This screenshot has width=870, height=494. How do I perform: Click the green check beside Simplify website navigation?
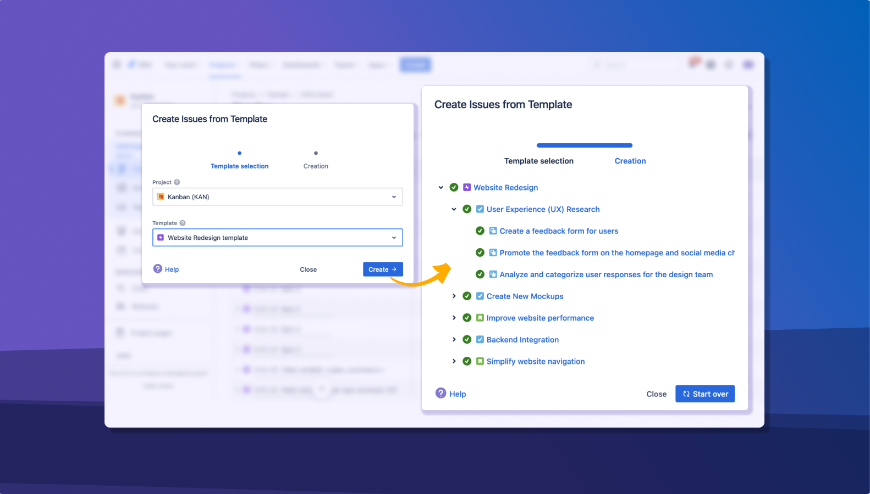pyautogui.click(x=467, y=361)
